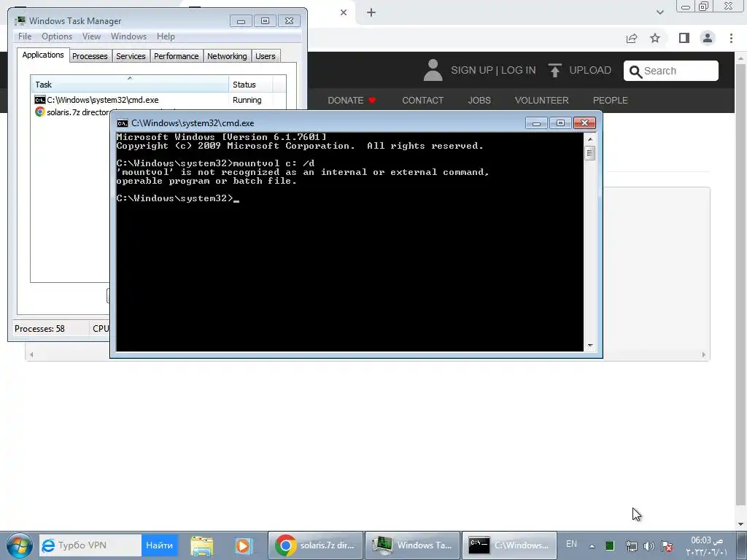
Task: Select the cmd.exe task row
Action: click(x=158, y=100)
